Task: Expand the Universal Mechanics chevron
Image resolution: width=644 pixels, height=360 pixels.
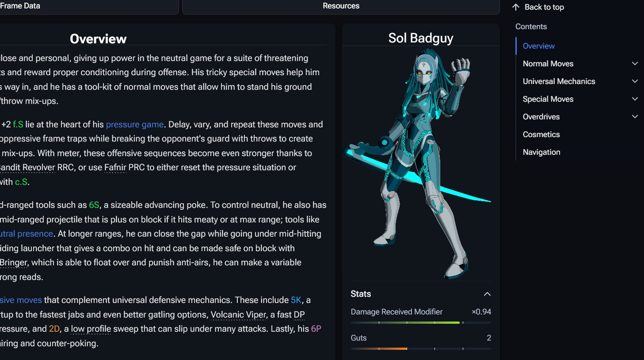Action: pos(635,81)
